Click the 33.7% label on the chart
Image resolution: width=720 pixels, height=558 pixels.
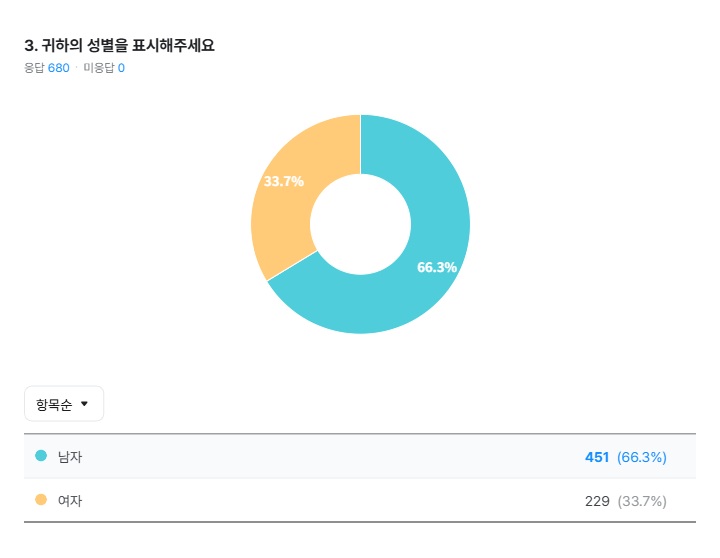click(x=283, y=181)
